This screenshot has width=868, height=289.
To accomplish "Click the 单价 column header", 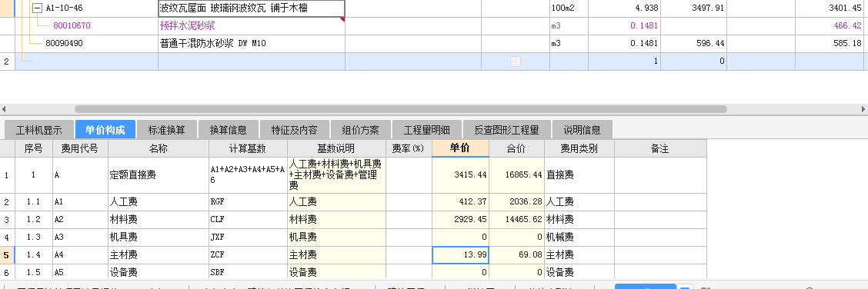I will click(460, 148).
